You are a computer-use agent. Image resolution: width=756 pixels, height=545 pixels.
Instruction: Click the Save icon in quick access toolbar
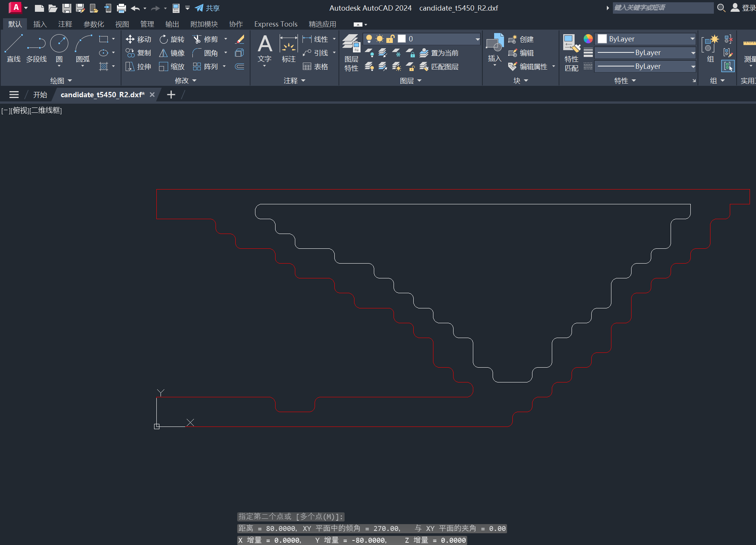coord(67,8)
